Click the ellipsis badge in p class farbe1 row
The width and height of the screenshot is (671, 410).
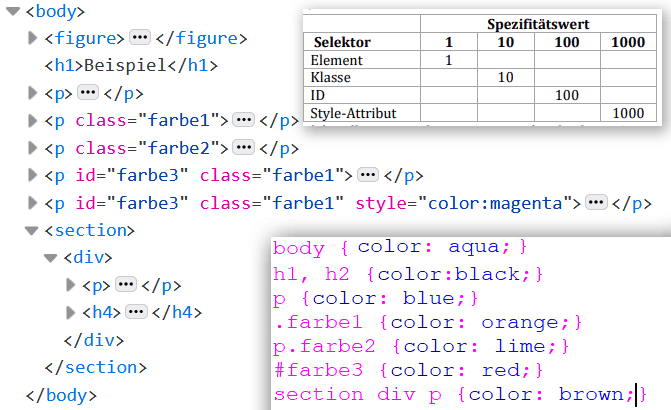coord(243,120)
